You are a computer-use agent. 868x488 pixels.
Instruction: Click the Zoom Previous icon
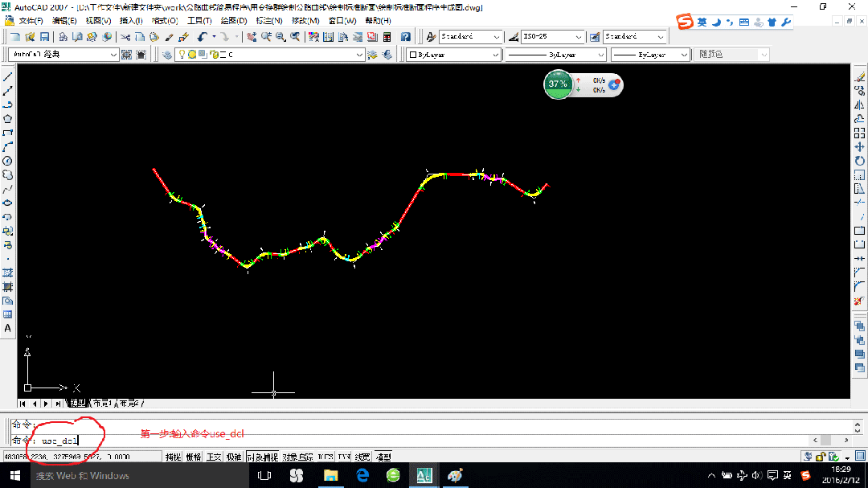pyautogui.click(x=295, y=36)
